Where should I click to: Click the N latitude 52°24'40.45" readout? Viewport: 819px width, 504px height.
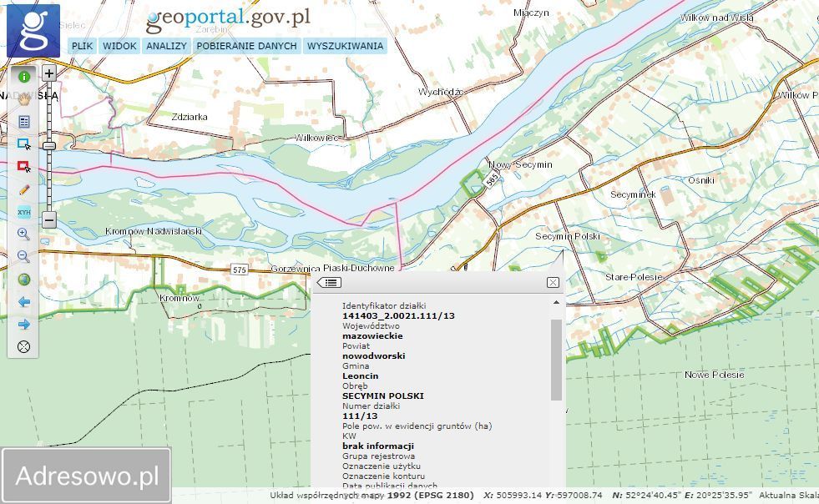645,495
